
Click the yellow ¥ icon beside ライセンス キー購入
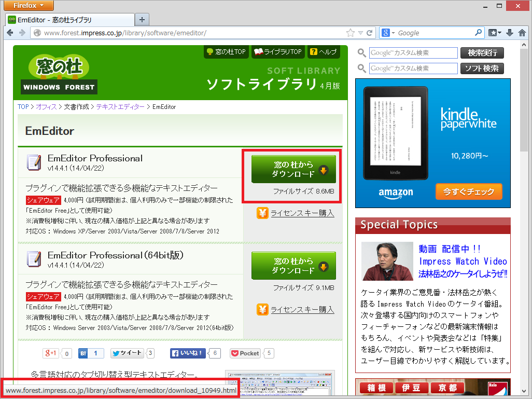262,213
